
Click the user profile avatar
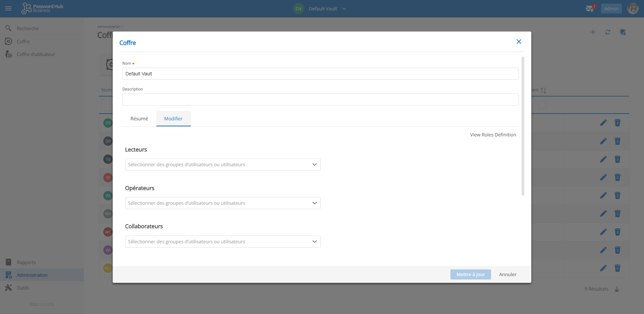coord(633,8)
